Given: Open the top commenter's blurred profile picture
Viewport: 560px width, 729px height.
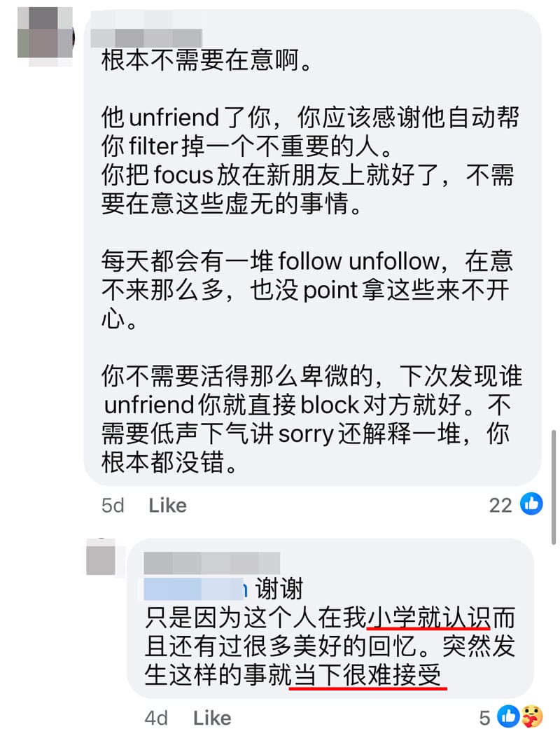Looking at the screenshot, I should (45, 37).
